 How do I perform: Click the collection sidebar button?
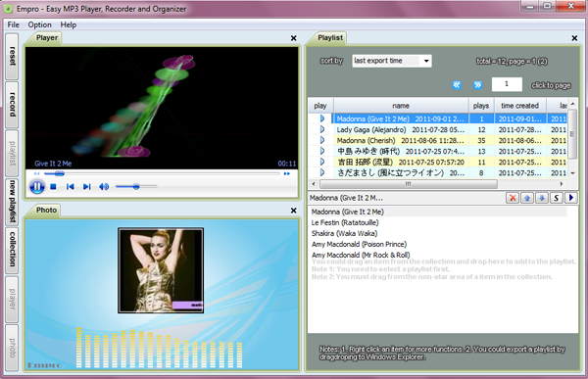click(12, 250)
